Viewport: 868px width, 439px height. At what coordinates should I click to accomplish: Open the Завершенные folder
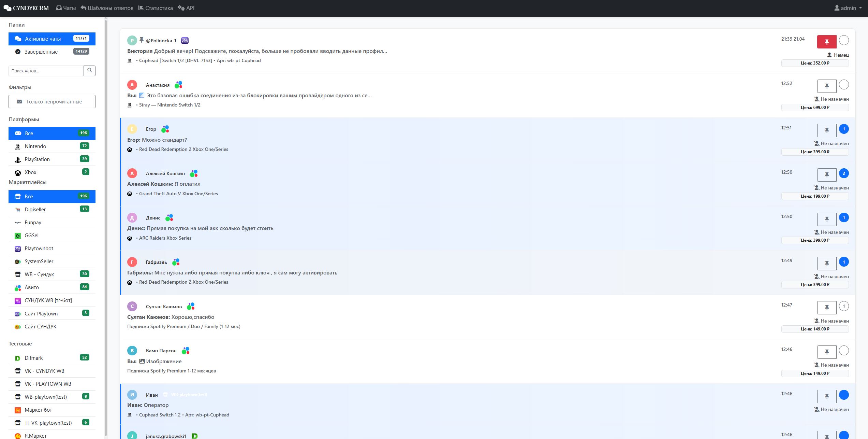click(52, 52)
